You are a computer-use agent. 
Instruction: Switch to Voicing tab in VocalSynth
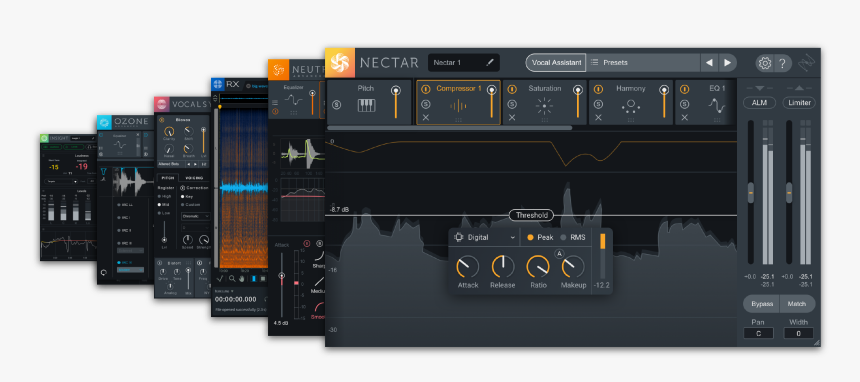coord(194,178)
